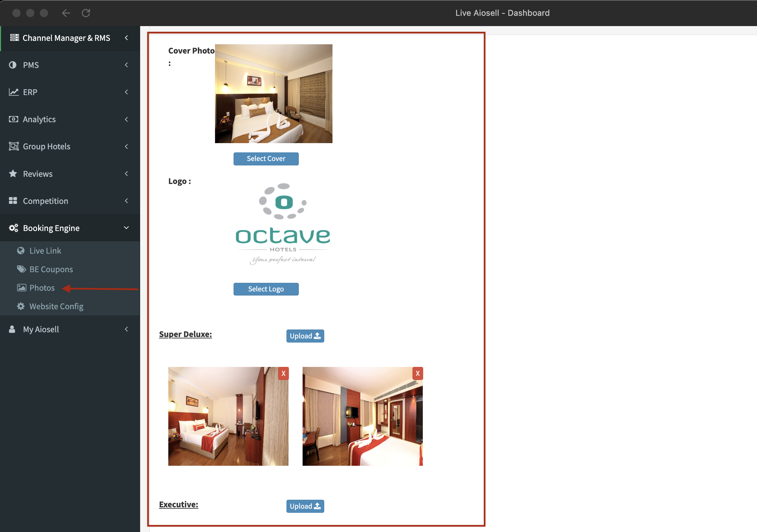Click the Reviews star icon
Screen dimensions: 757x532
pos(13,173)
